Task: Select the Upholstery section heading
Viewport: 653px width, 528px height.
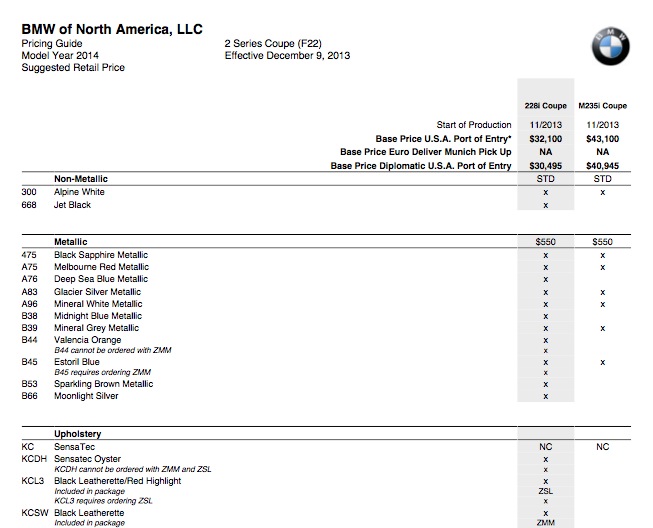Action: [x=78, y=434]
